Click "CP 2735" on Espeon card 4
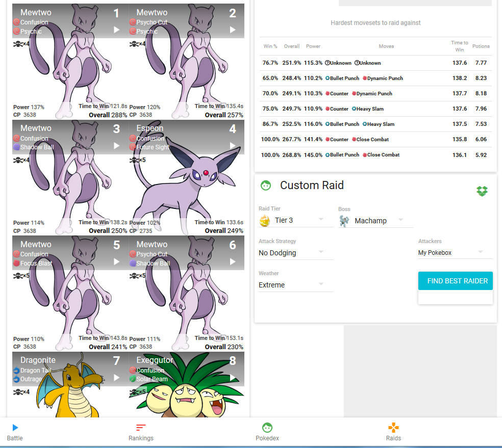502x448 pixels. click(x=141, y=231)
